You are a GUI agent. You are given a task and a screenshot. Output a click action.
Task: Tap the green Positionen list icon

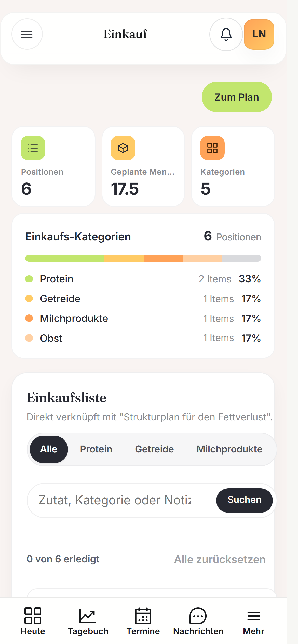pyautogui.click(x=33, y=148)
